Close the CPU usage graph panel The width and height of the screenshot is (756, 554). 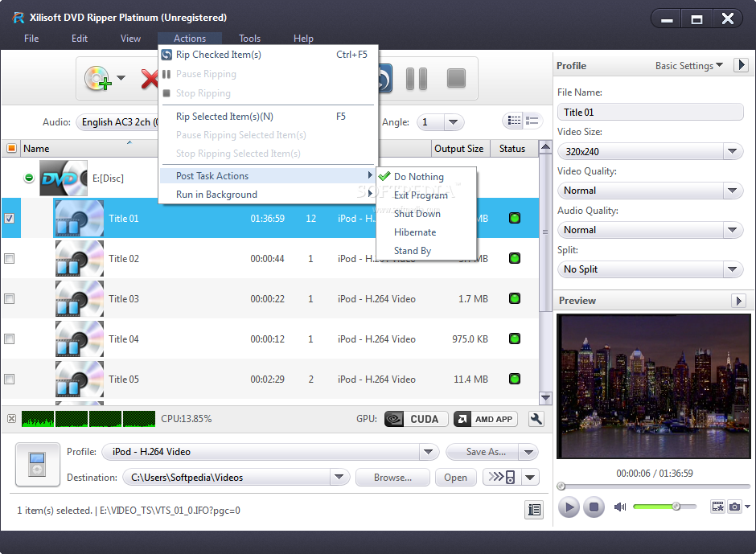pos(11,418)
